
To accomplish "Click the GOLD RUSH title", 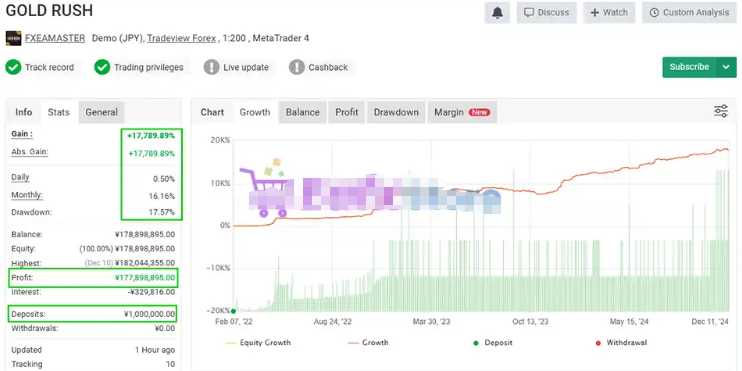I will click(49, 11).
